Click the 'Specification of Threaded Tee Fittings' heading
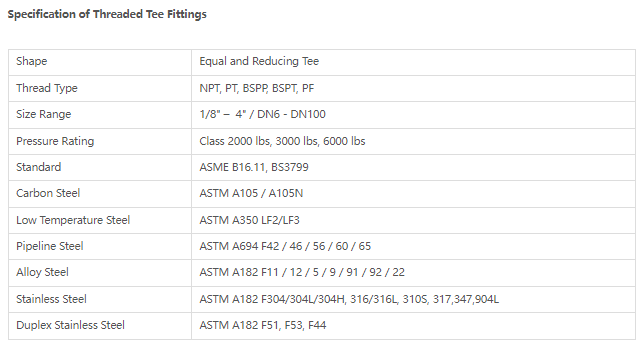The width and height of the screenshot is (642, 361). click(107, 14)
